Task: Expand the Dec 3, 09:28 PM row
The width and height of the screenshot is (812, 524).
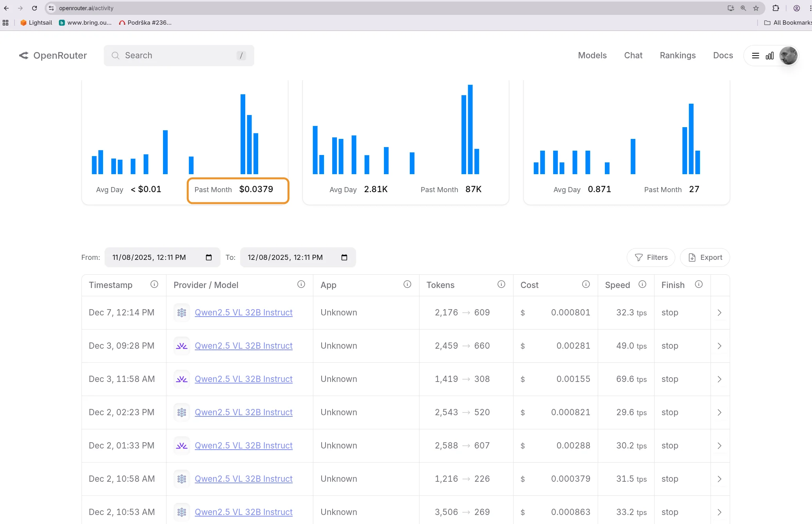Action: pyautogui.click(x=719, y=346)
